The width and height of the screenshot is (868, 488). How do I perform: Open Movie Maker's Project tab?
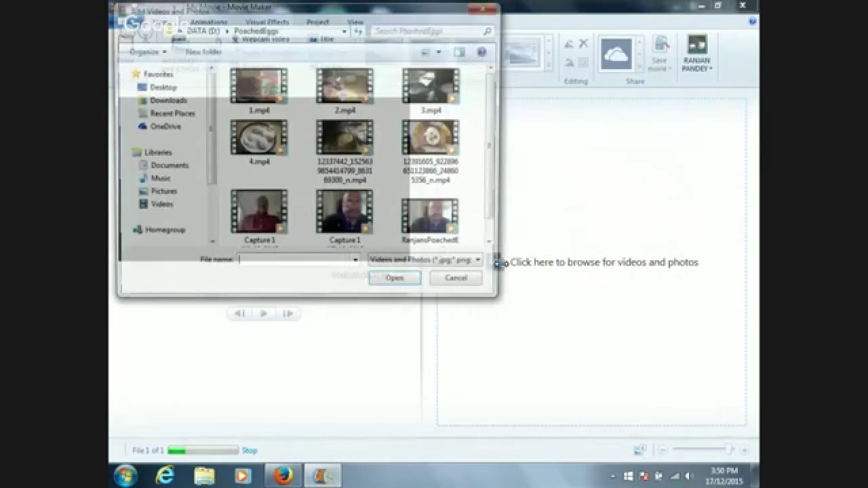point(317,22)
